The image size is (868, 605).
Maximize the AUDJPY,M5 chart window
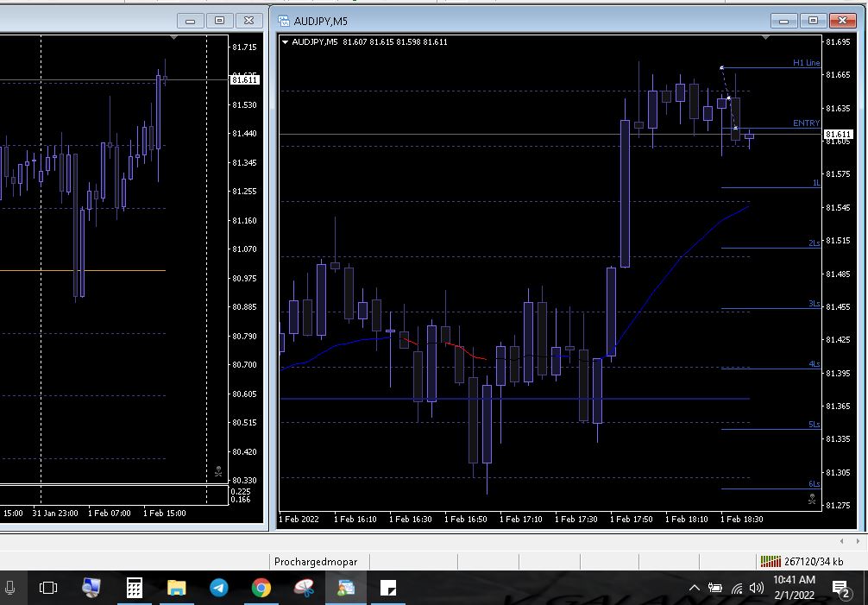(x=813, y=21)
